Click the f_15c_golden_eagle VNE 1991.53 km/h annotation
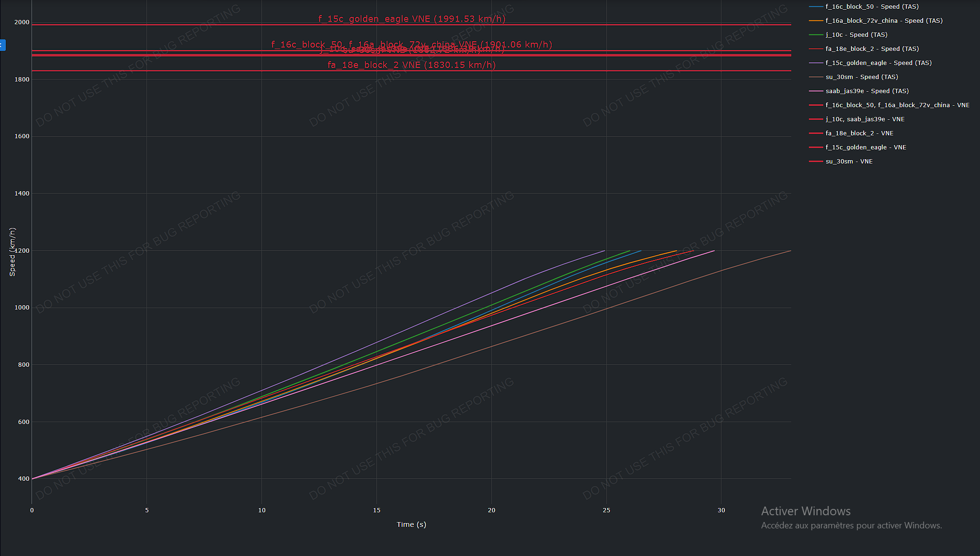The height and width of the screenshot is (556, 980). coord(411,19)
